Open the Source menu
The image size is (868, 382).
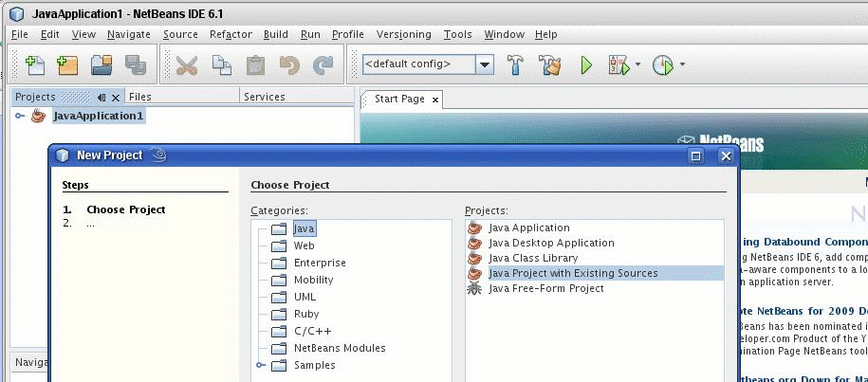tap(180, 34)
